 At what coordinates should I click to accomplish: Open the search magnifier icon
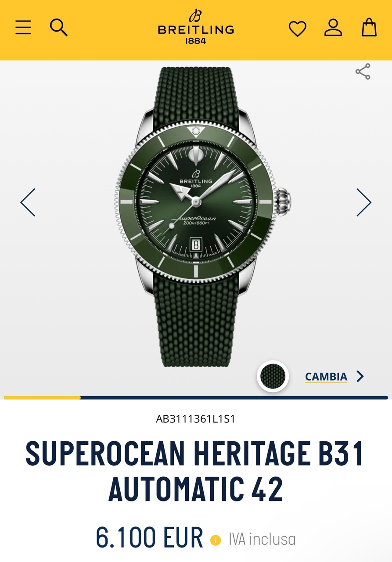(58, 28)
